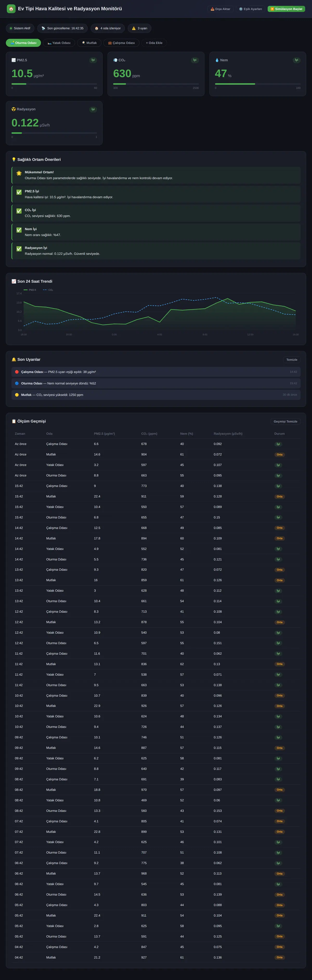This screenshot has width=312, height=980.
Task: Click the bell icon beside Son Uyarılar
Action: tap(14, 360)
